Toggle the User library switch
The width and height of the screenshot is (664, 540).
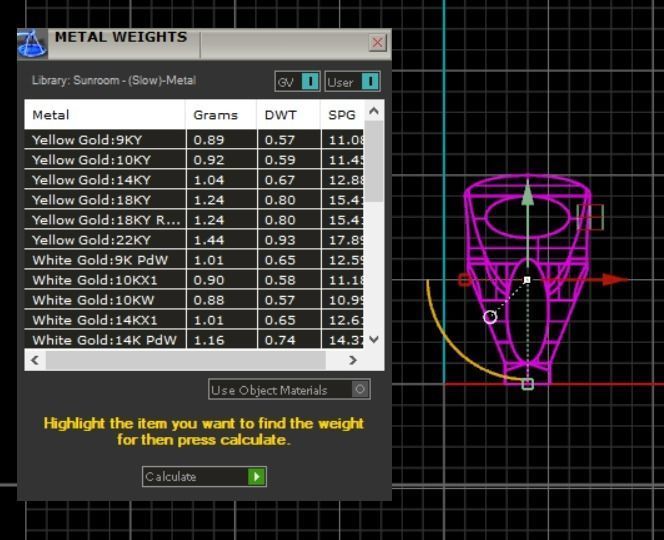pyautogui.click(x=352, y=81)
